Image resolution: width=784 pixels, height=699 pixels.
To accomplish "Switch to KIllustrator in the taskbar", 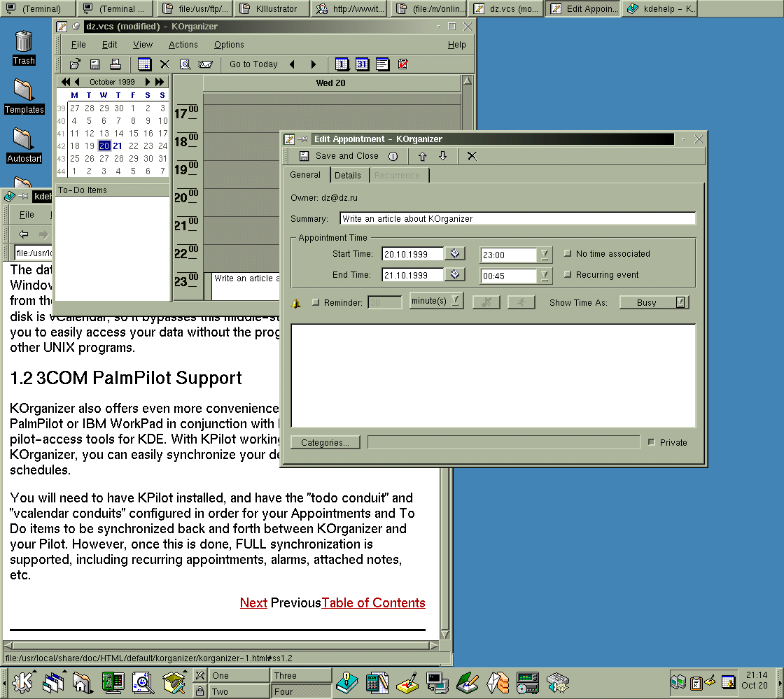I will pyautogui.click(x=272, y=8).
